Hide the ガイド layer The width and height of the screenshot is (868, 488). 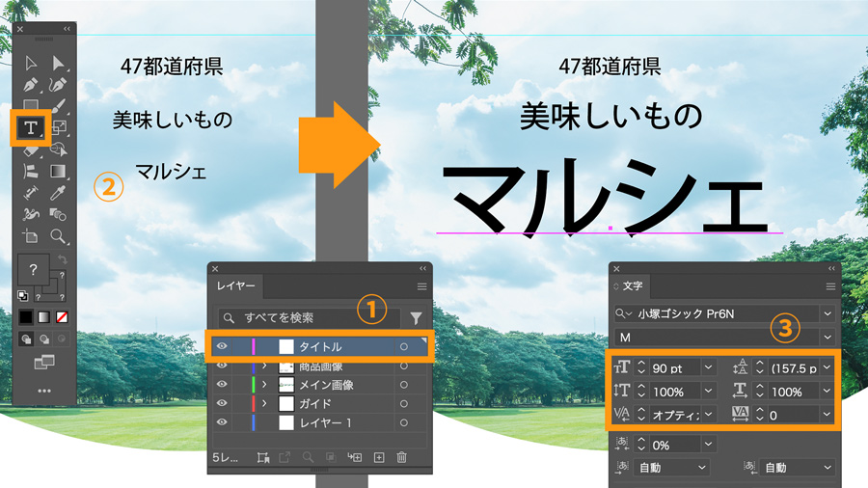tap(222, 403)
